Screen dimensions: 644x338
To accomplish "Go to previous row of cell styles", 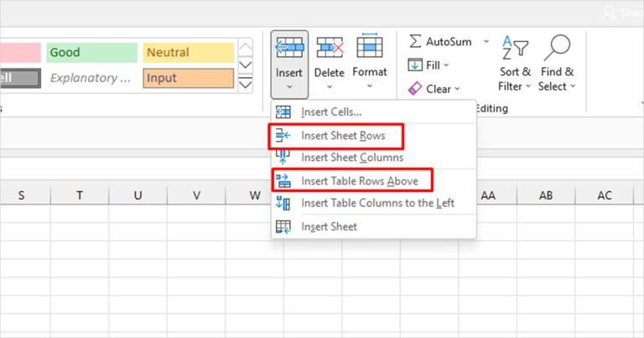I will [x=245, y=48].
